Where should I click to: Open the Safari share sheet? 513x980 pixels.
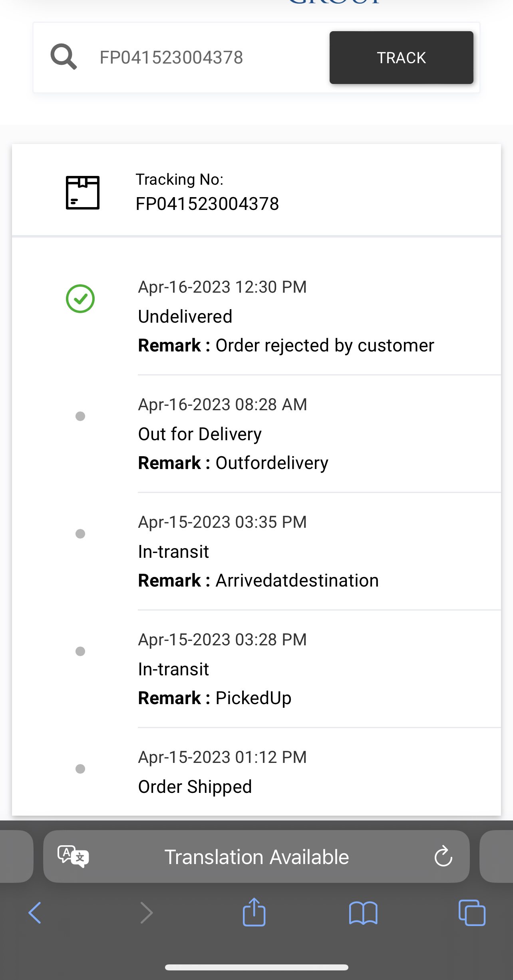[x=254, y=912]
